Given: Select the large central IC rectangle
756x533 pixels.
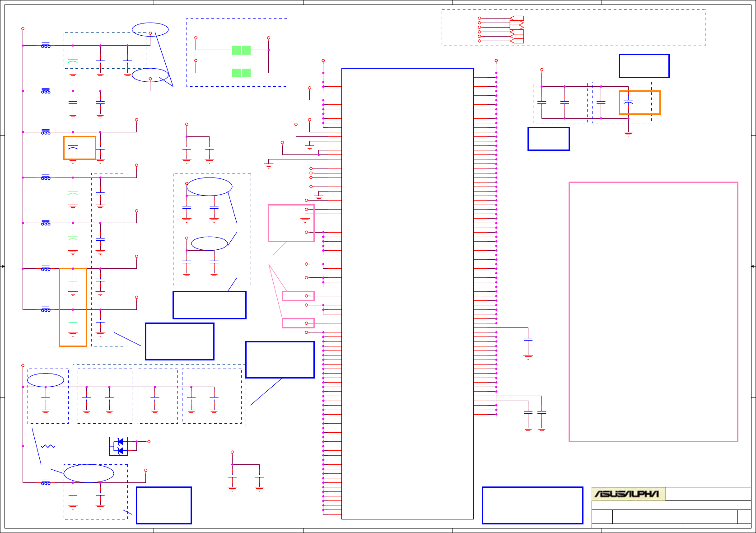Looking at the screenshot, I should [x=407, y=294].
